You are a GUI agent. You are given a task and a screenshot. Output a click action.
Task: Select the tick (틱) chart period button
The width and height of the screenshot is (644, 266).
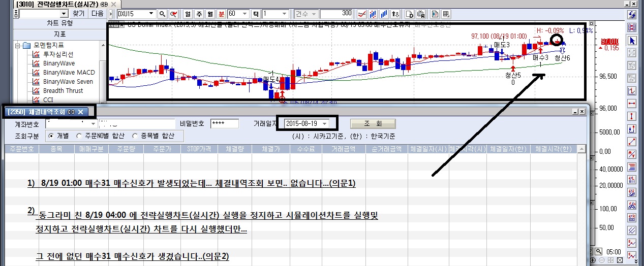256,14
